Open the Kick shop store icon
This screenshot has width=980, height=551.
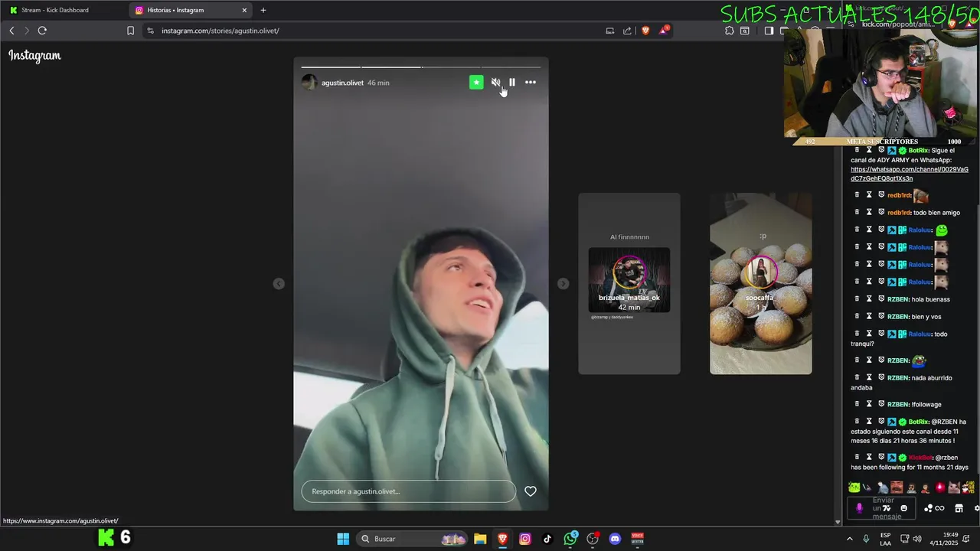tap(959, 508)
